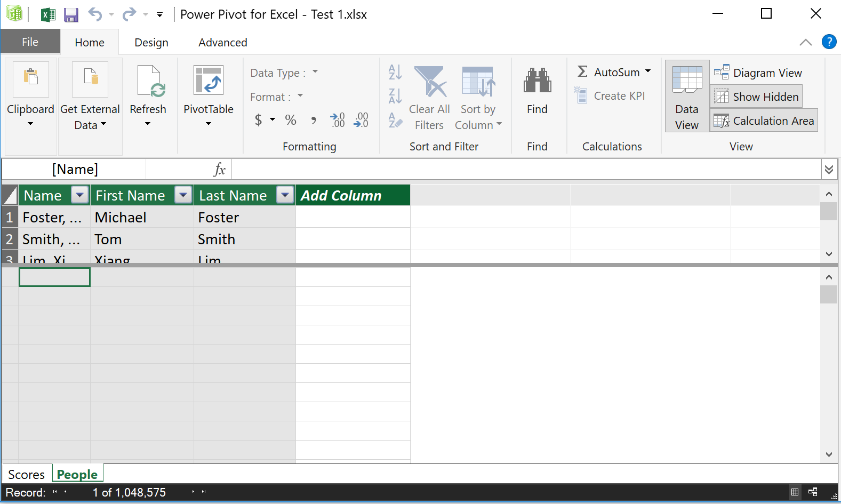Decrease decimal places

tap(361, 120)
